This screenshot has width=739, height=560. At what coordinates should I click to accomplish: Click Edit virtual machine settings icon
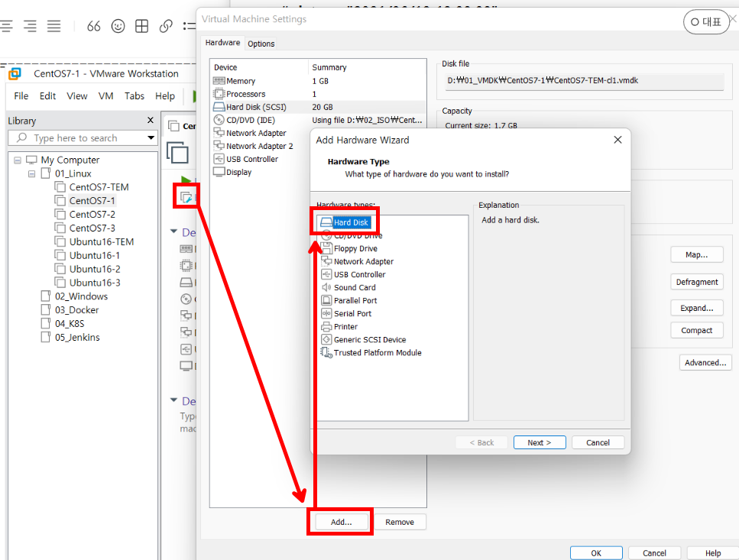186,197
